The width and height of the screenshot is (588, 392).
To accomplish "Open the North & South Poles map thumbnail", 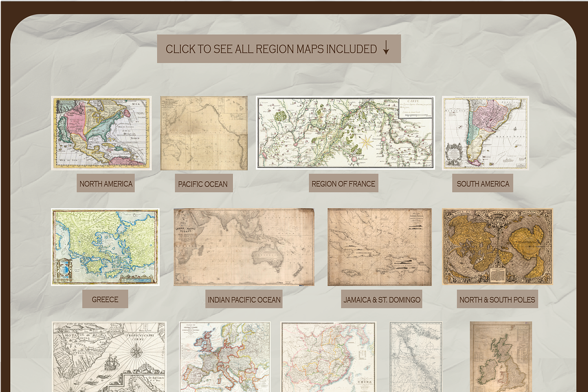I will tap(497, 246).
